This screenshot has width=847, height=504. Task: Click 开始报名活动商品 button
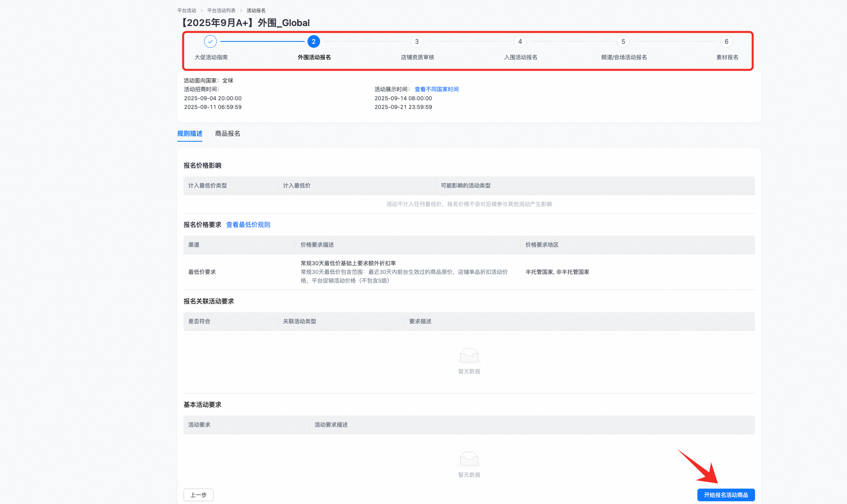pyautogui.click(x=726, y=495)
